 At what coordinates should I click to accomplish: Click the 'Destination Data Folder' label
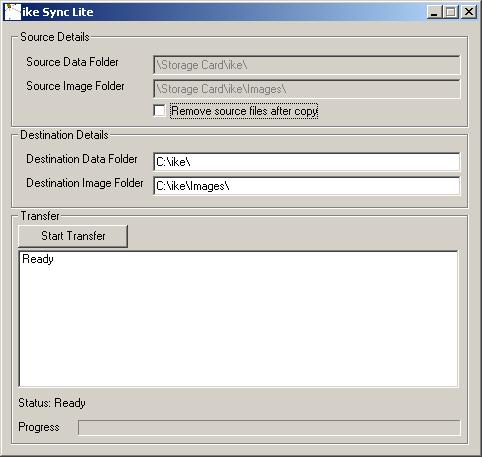(82, 159)
